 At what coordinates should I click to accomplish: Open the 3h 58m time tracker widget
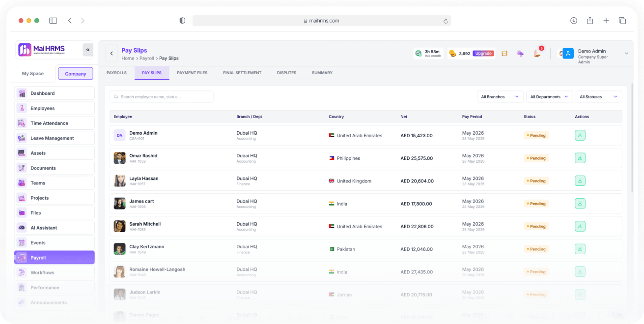(428, 53)
